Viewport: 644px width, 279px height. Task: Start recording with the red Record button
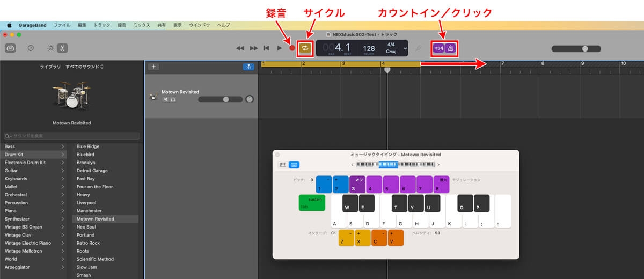click(292, 48)
